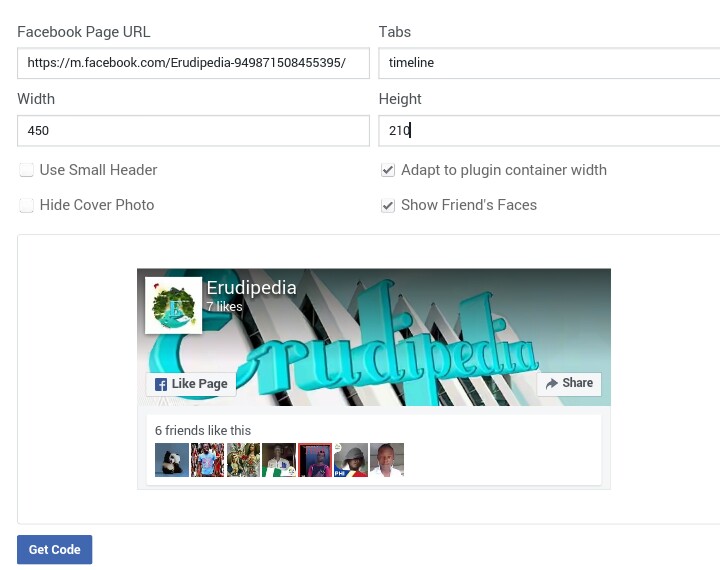The height and width of the screenshot is (570, 720).
Task: Focus the Tabs input containing timeline
Action: point(549,63)
